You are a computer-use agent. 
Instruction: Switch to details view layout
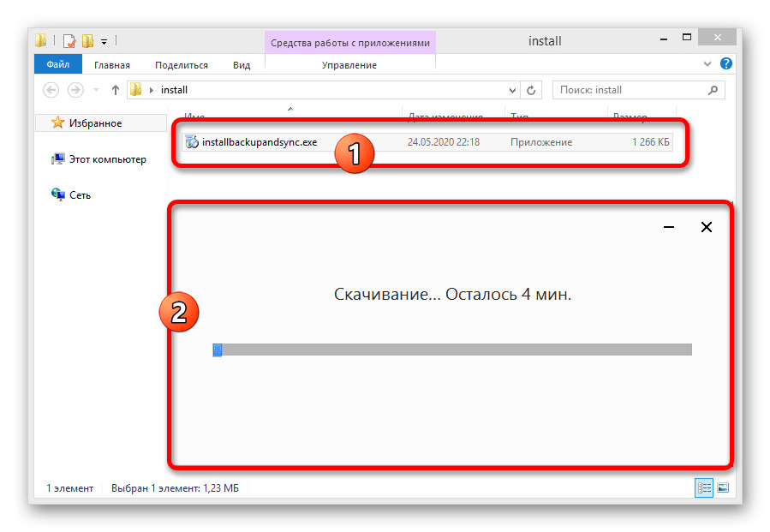click(704, 487)
